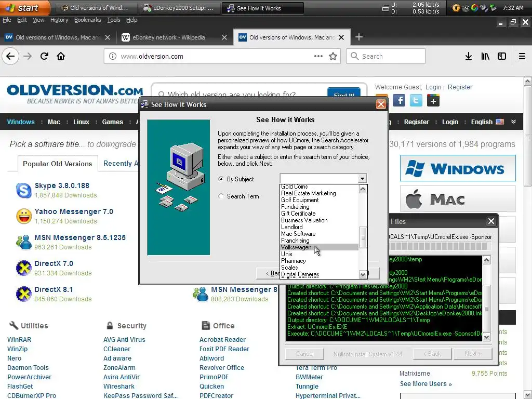
Task: Bookmark this page with star icon
Action: click(x=333, y=56)
